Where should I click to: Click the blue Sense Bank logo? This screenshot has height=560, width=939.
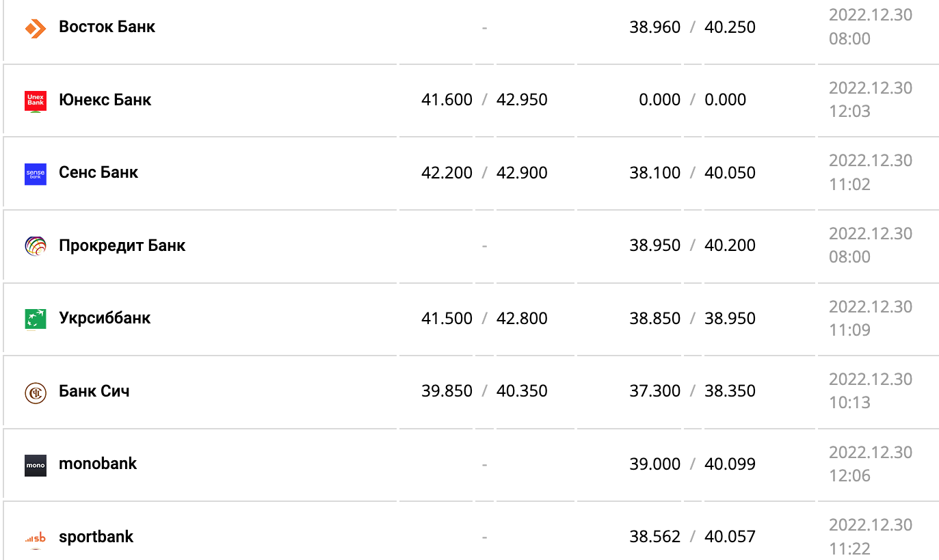click(36, 174)
